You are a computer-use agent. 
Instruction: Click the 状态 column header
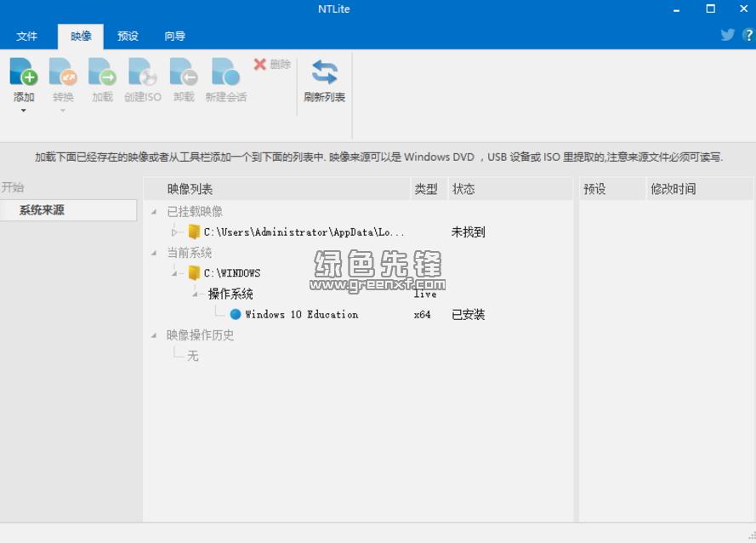[510, 189]
